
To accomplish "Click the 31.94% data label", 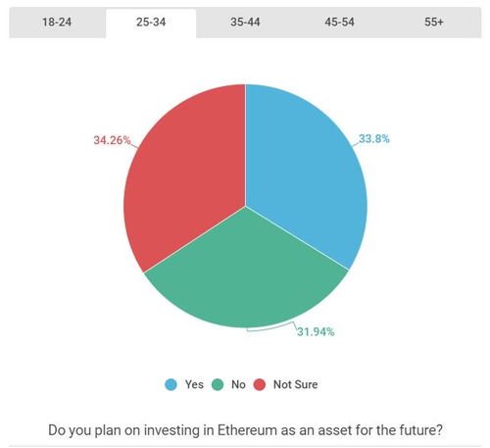I will [316, 332].
